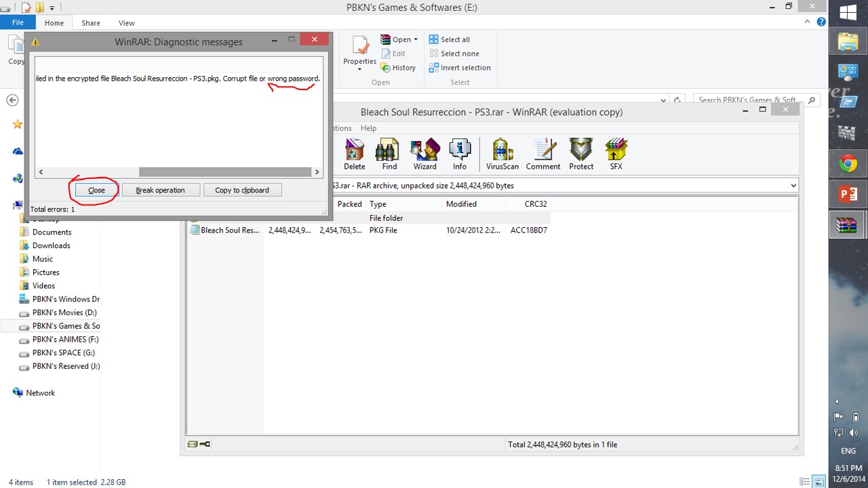This screenshot has width=868, height=488.
Task: Open Google Chrome from the taskbar
Action: (x=848, y=163)
